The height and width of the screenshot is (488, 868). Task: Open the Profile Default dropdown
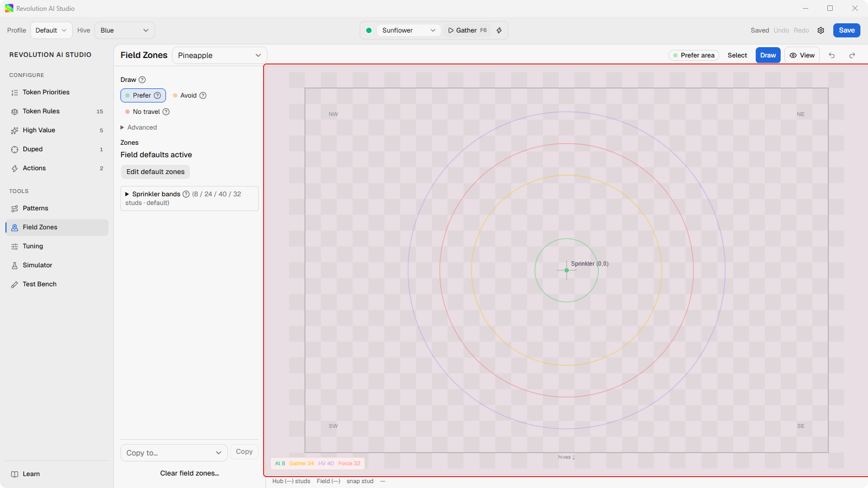tap(52, 30)
